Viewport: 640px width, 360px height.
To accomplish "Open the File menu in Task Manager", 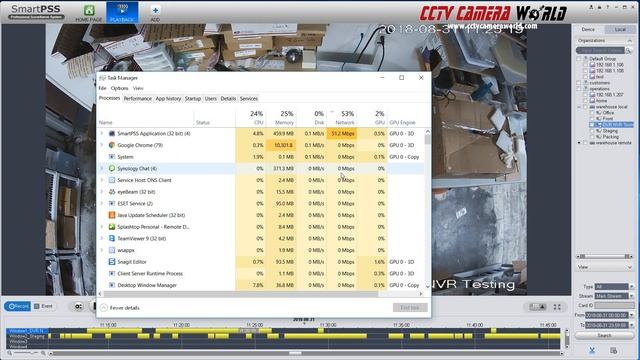I will pos(102,88).
